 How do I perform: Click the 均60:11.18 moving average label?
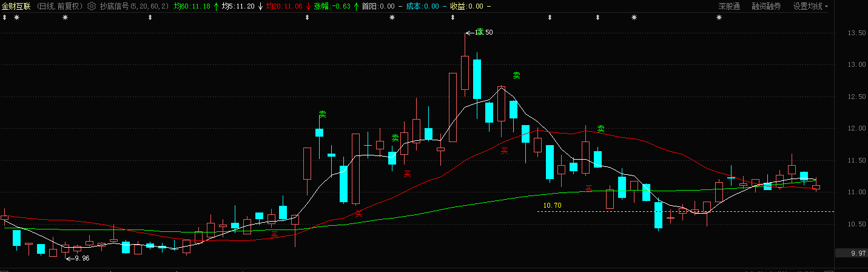[x=192, y=6]
